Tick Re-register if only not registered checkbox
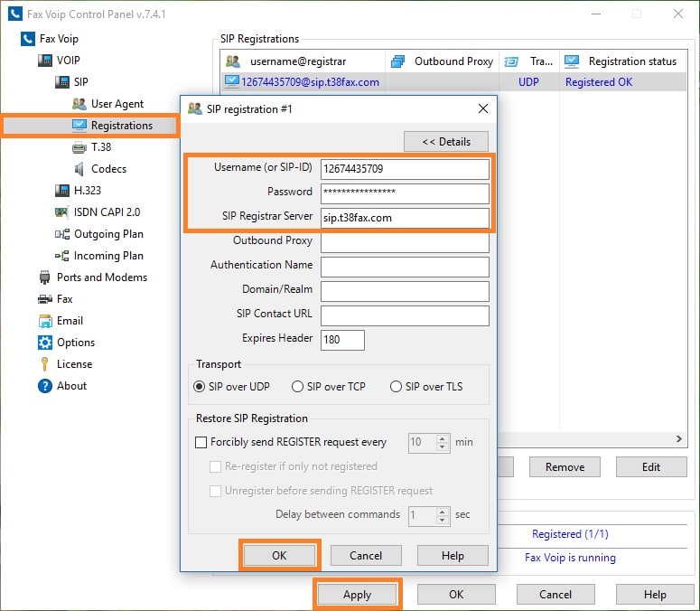The height and width of the screenshot is (611, 700). pos(215,466)
